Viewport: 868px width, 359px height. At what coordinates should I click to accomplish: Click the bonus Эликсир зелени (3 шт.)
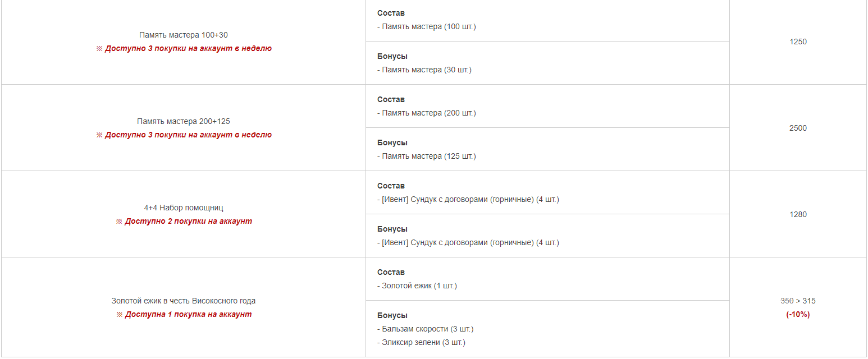423,343
